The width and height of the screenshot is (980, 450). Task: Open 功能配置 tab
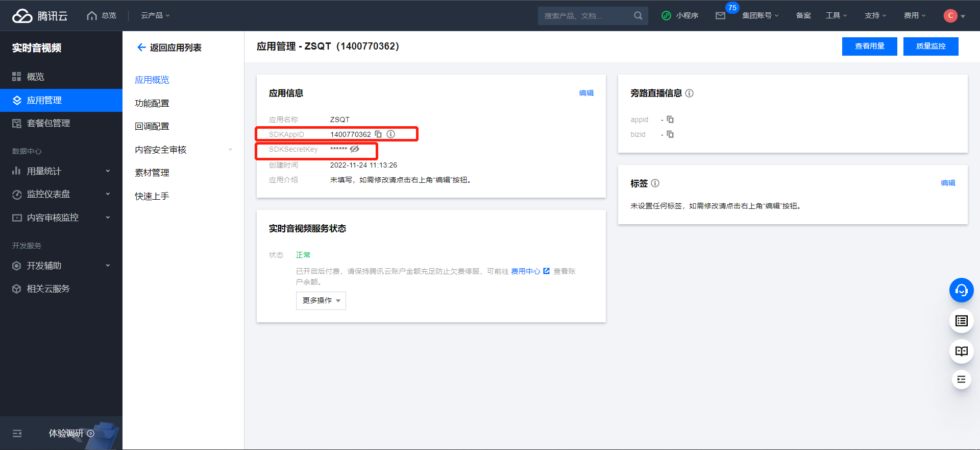click(x=152, y=103)
